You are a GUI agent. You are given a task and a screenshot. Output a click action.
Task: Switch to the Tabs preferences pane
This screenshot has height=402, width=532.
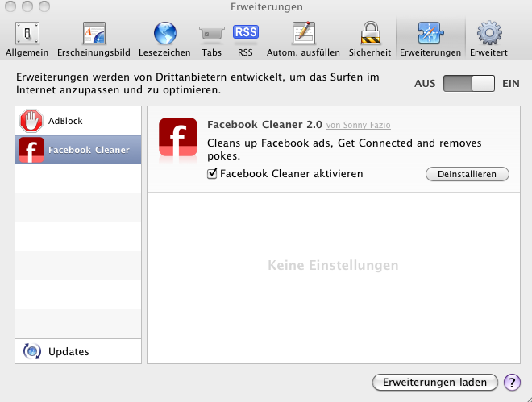pyautogui.click(x=211, y=39)
